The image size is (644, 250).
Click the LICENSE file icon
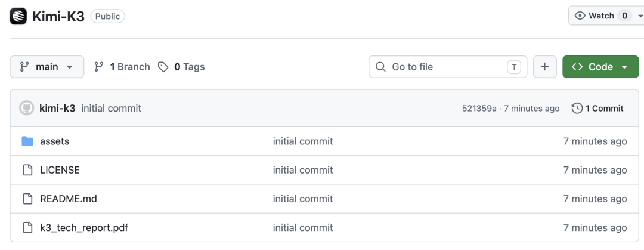pos(27,170)
